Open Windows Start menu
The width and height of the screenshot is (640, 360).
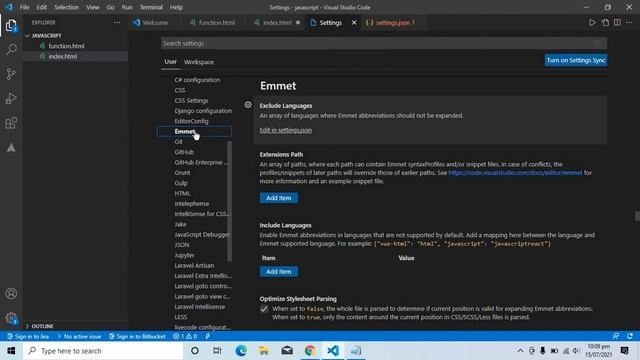click(x=11, y=351)
